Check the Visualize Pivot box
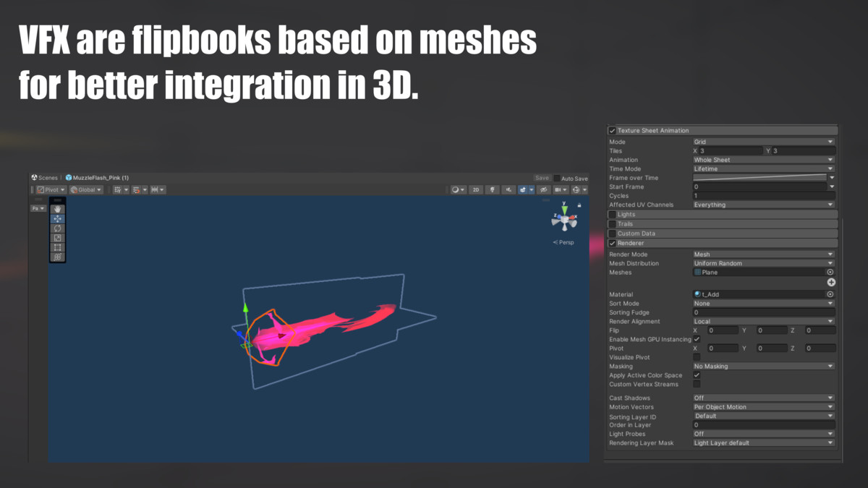Screen dimensions: 868x488 tap(697, 357)
